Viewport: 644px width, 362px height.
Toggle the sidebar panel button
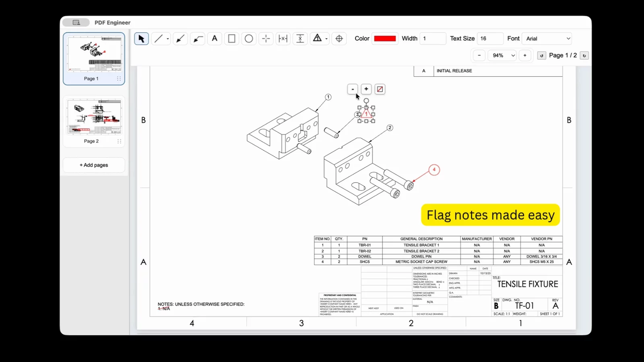click(76, 23)
